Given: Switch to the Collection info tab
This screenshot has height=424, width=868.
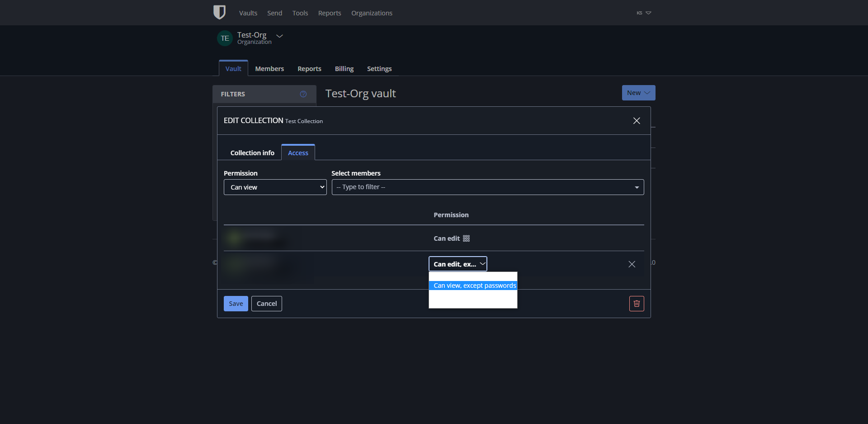Looking at the screenshot, I should pos(252,152).
